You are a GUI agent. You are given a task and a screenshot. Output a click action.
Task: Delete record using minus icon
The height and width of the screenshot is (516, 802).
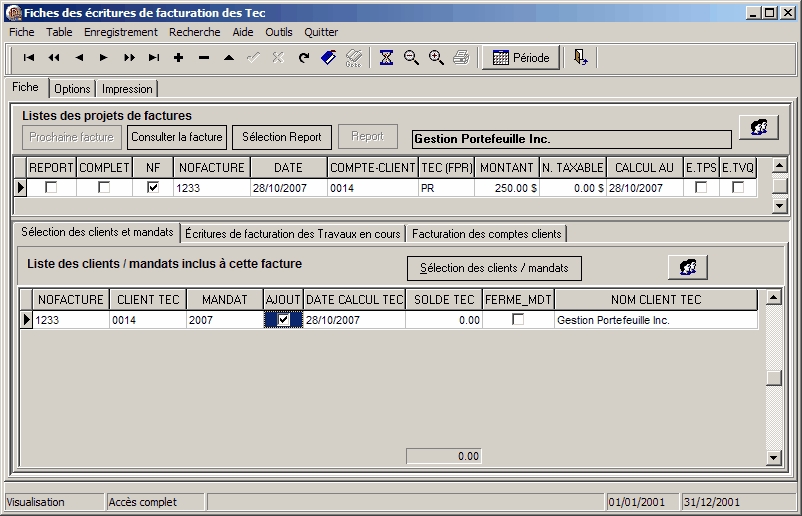coord(204,58)
